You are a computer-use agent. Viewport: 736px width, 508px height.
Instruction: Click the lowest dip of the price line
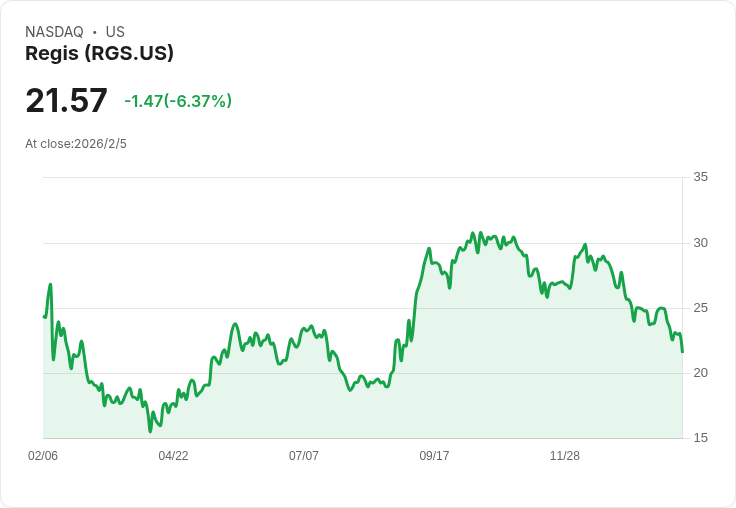pyautogui.click(x=150, y=431)
